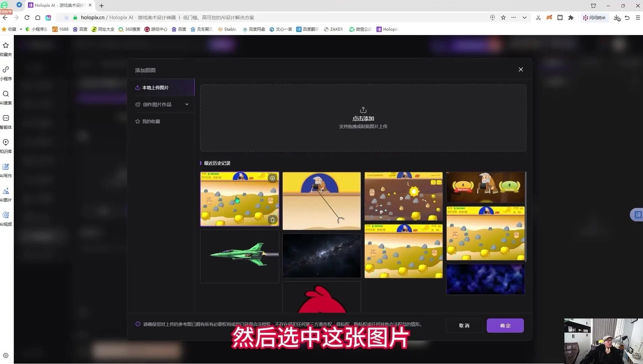Screen dimensions: 643x364
Task: Click the zoom icon on first thumbnail
Action: click(273, 178)
